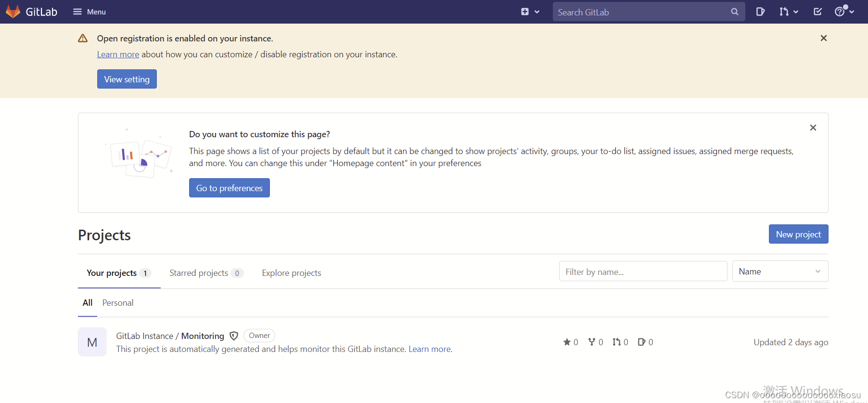Open GitLab Instance / Monitoring project
This screenshot has height=403, width=868.
click(170, 336)
